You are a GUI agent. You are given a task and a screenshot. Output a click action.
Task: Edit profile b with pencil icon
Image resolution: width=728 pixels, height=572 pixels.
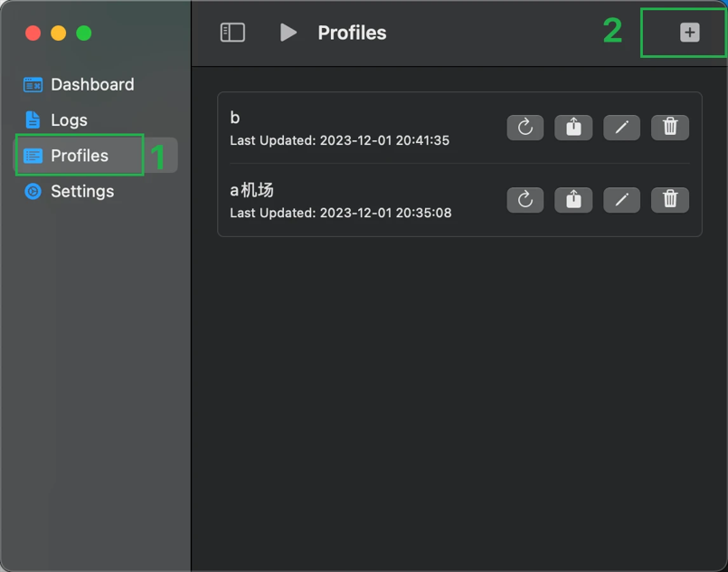click(x=621, y=128)
